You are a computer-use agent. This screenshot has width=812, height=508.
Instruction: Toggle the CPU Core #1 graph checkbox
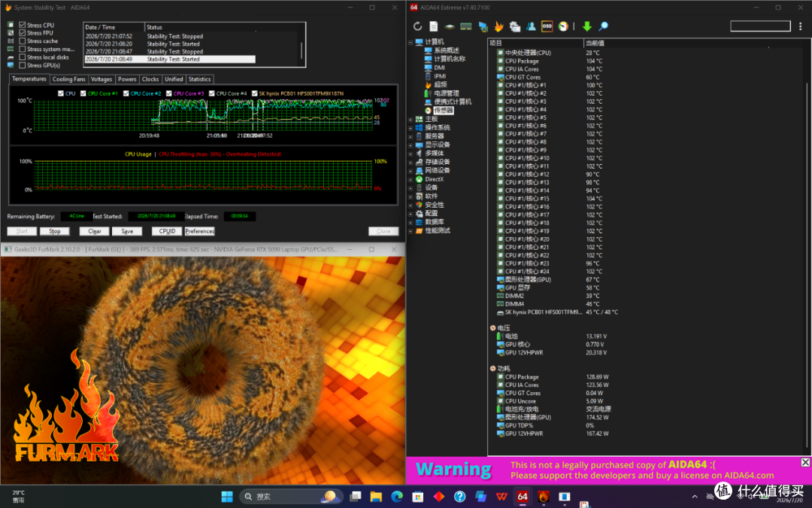click(83, 94)
